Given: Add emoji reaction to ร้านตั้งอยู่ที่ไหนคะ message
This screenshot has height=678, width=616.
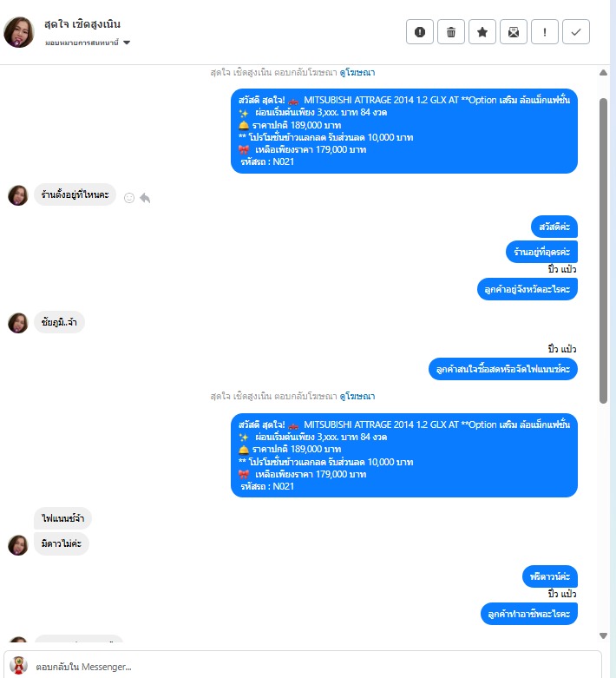Looking at the screenshot, I should pos(128,198).
